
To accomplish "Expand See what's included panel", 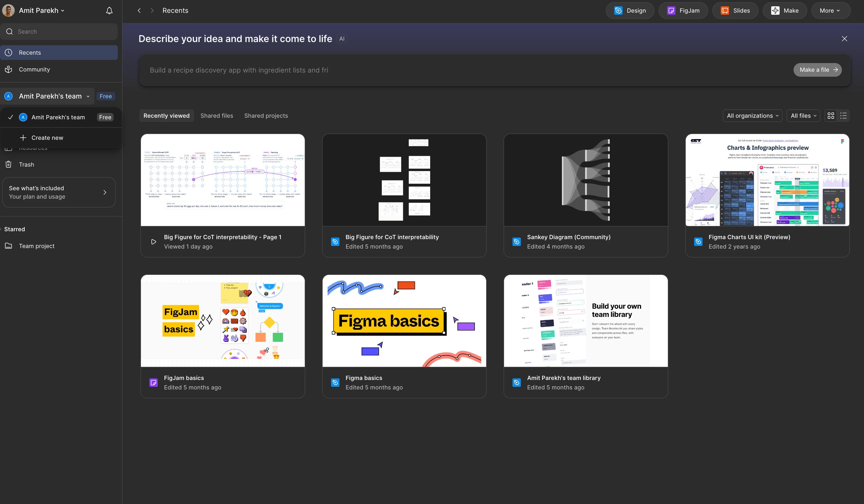I will [x=59, y=192].
